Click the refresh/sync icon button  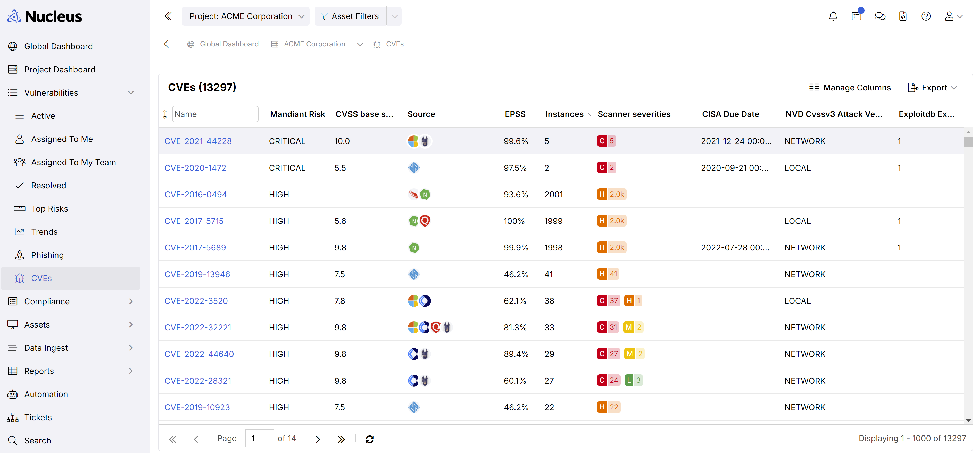pos(370,439)
